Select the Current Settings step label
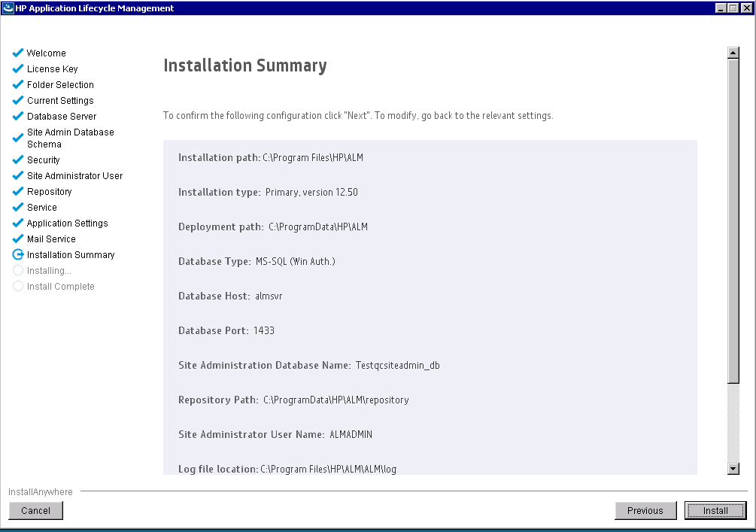 coord(60,101)
